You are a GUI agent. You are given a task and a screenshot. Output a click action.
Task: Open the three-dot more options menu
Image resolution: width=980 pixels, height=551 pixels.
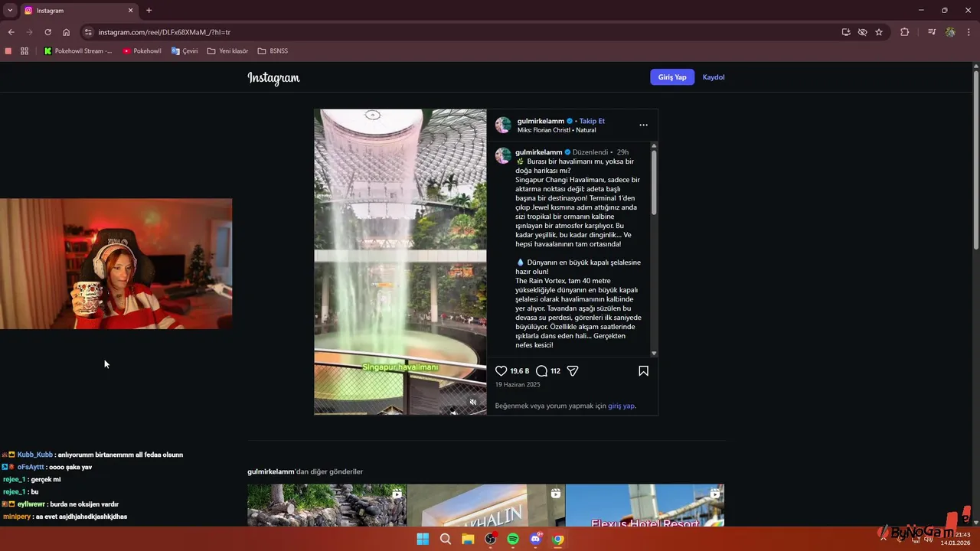tap(643, 125)
